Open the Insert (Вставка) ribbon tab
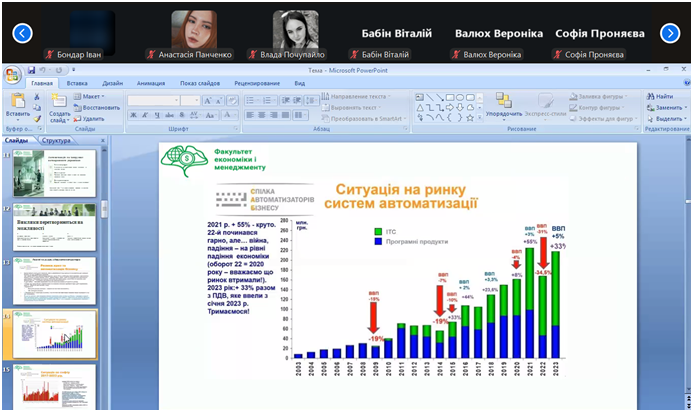Screen dimensions: 693x412 (77, 83)
